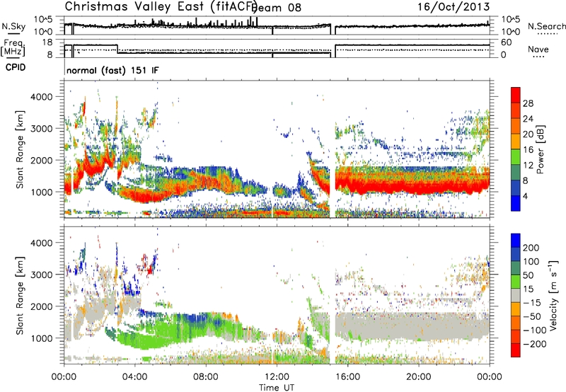Image resolution: width=566 pixels, height=392 pixels.
Task: Click the '18' frequency axis tick
Action: [x=47, y=42]
